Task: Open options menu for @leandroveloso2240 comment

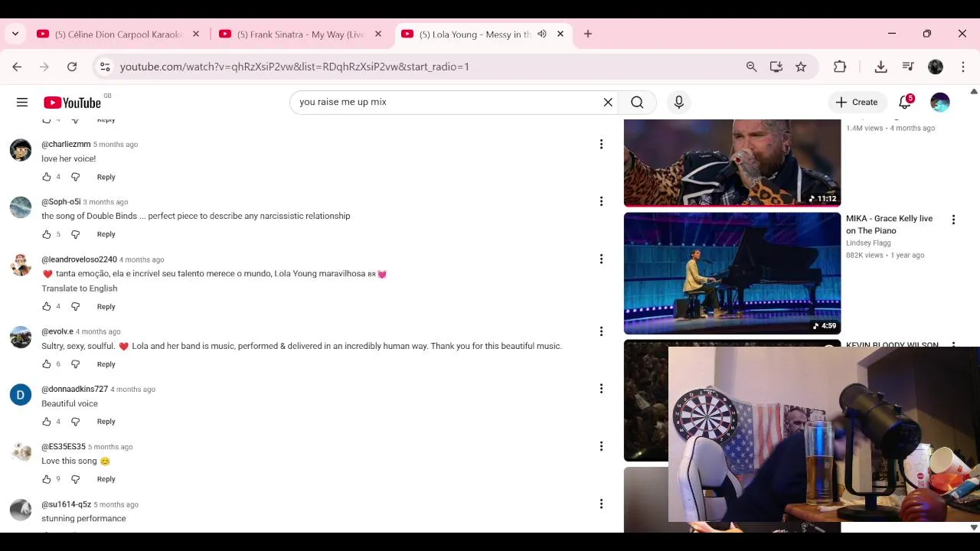Action: coord(601,259)
